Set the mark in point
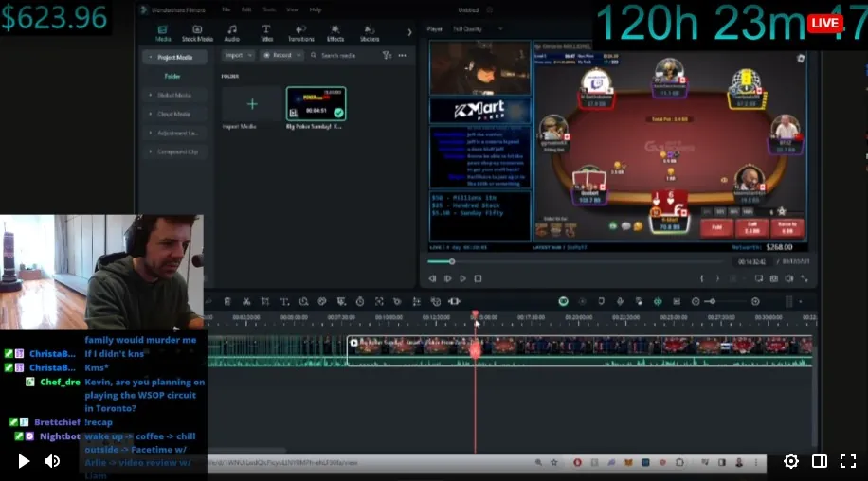The height and width of the screenshot is (481, 868). point(702,278)
